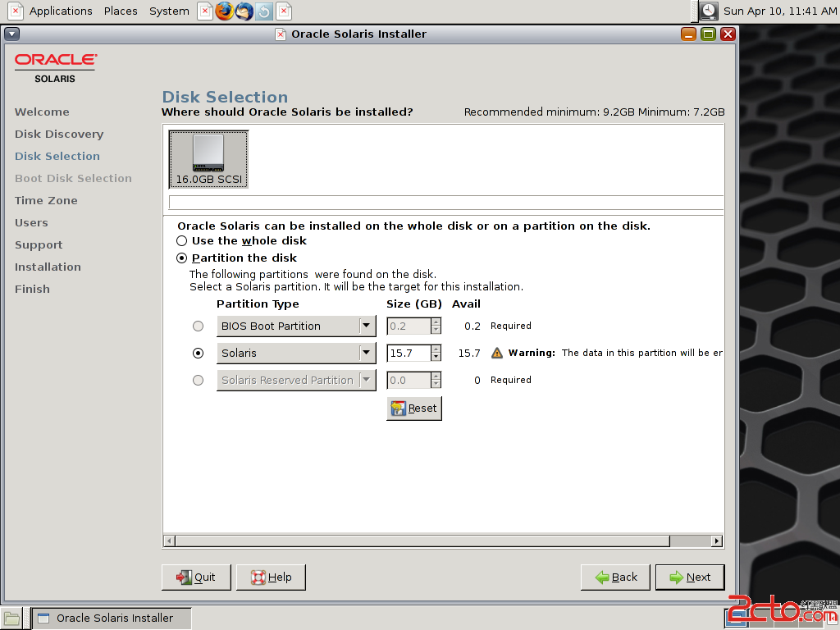
Task: Go Back to the previous installer step
Action: (x=615, y=577)
